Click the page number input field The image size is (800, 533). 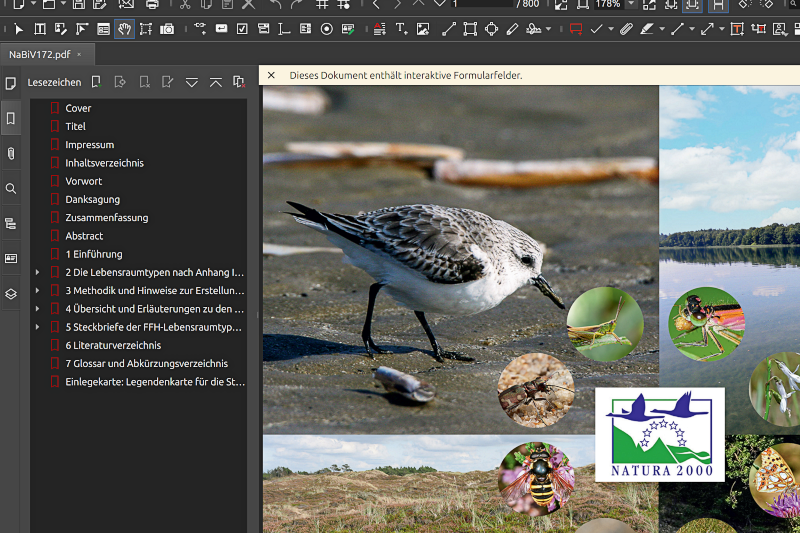(481, 4)
